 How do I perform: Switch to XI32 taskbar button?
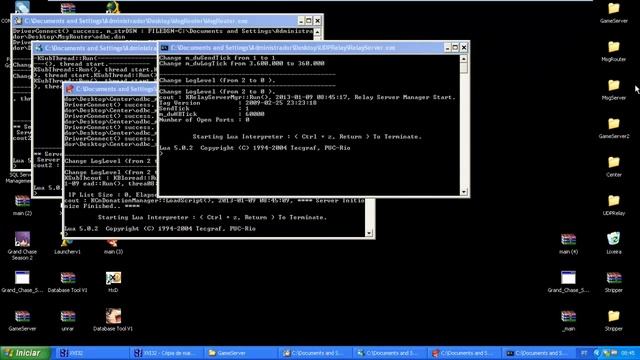(92, 353)
